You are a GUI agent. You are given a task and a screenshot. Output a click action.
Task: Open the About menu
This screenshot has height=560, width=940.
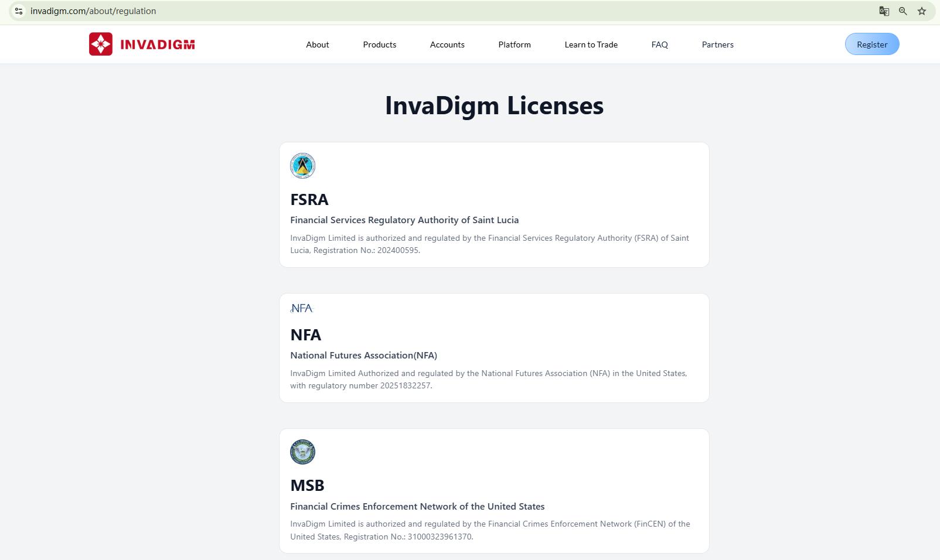point(318,45)
